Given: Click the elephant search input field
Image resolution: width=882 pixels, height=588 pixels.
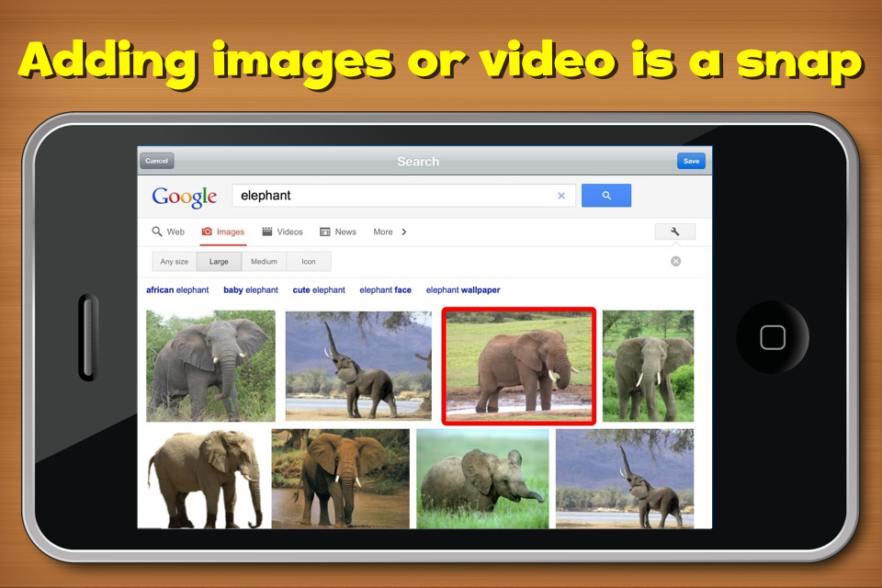Looking at the screenshot, I should (x=403, y=196).
